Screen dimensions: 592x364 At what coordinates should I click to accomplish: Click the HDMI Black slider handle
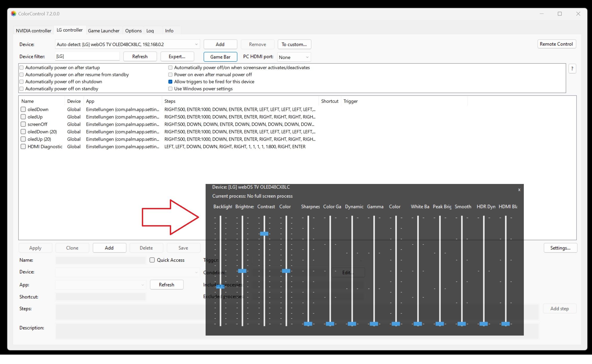point(506,324)
